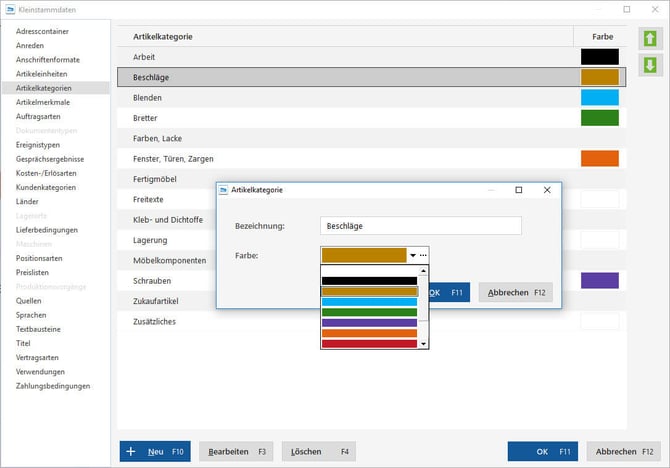670x468 pixels.
Task: Select the Artikelmerkmale sidebar entry
Action: click(x=43, y=102)
